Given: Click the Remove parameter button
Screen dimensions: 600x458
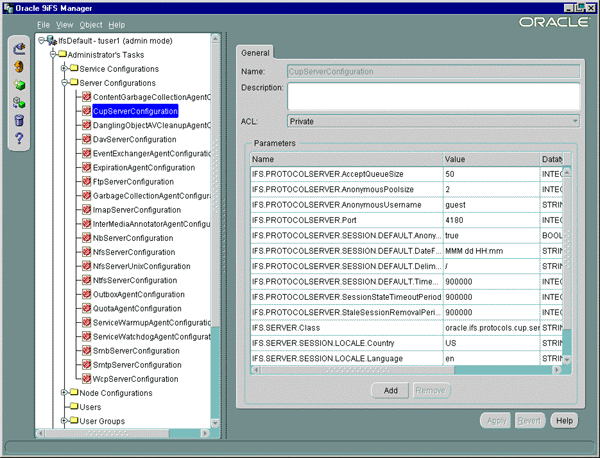Looking at the screenshot, I should [x=431, y=390].
